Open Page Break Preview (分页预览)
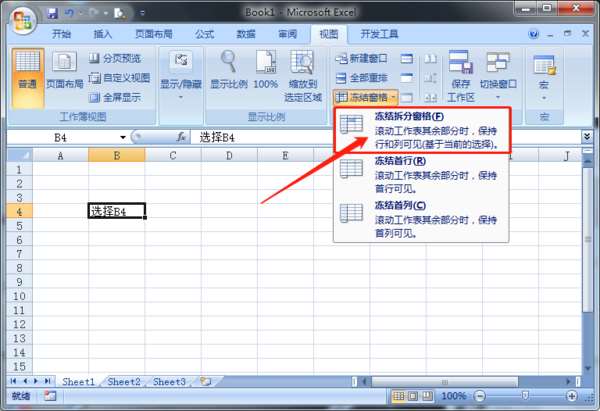 tap(115, 58)
